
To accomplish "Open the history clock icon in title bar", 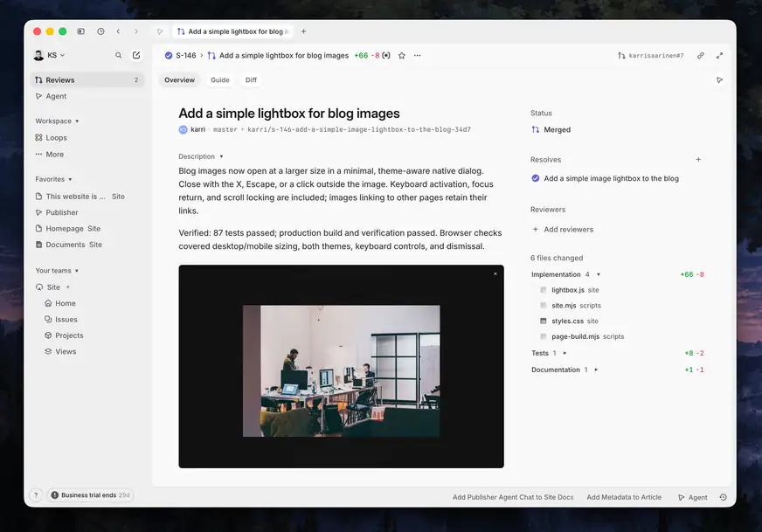I will point(100,31).
